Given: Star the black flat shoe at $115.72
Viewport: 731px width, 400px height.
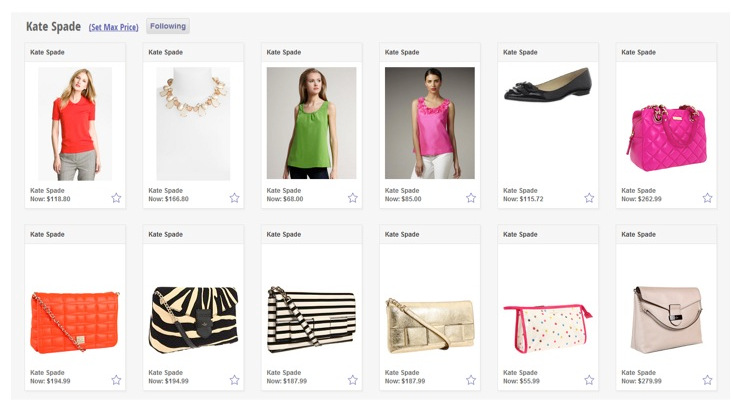Looking at the screenshot, I should click(x=589, y=198).
